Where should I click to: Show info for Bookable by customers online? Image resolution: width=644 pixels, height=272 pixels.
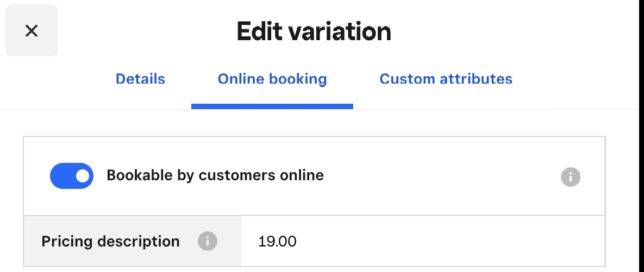pos(570,176)
